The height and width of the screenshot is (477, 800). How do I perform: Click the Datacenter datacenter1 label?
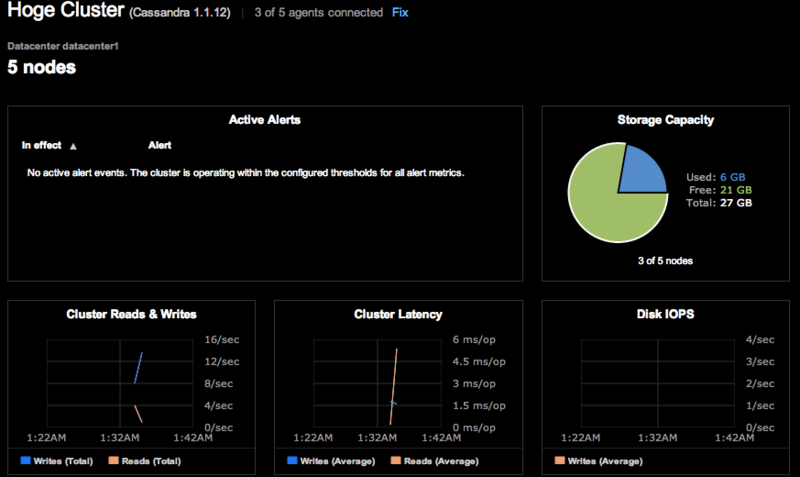[x=63, y=46]
